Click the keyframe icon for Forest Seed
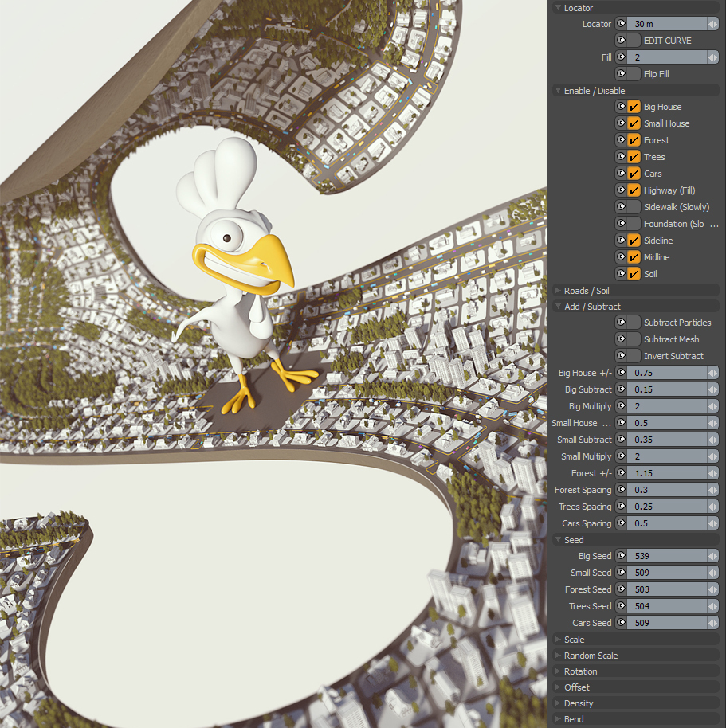This screenshot has height=728, width=726. (x=621, y=589)
